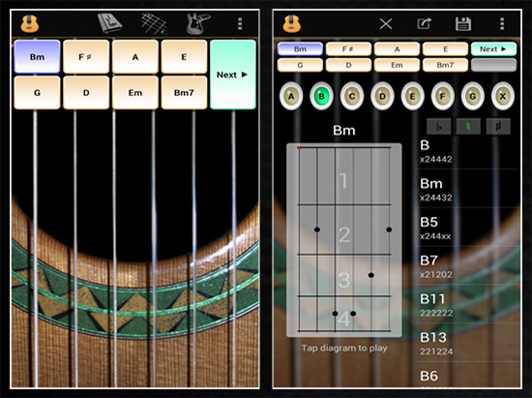Select small A slot in editor
532x398 pixels.
[397, 48]
